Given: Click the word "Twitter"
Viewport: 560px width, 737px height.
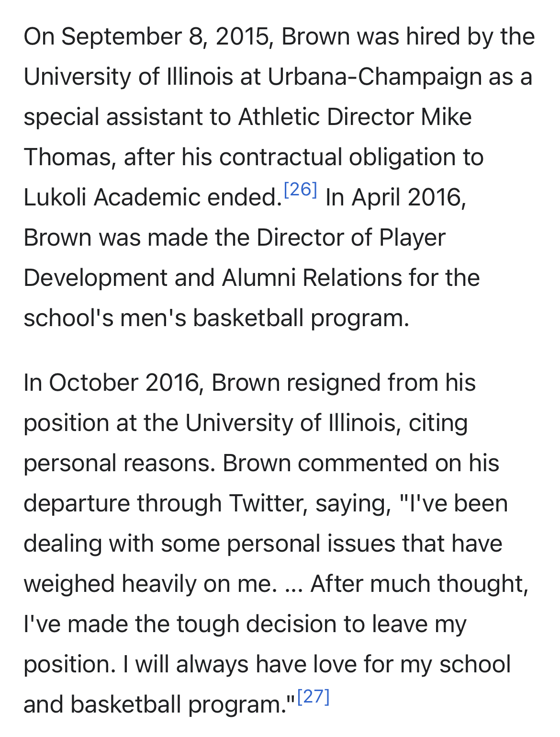Looking at the screenshot, I should tap(268, 504).
